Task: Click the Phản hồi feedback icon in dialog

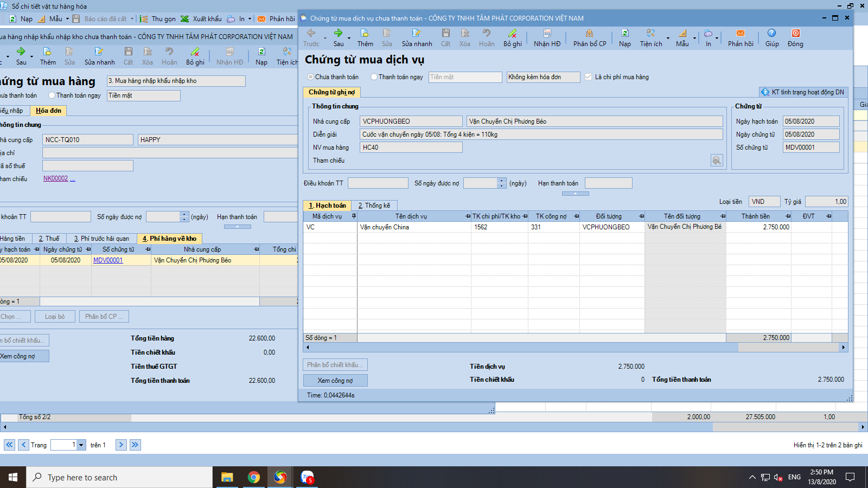Action: pyautogui.click(x=740, y=34)
